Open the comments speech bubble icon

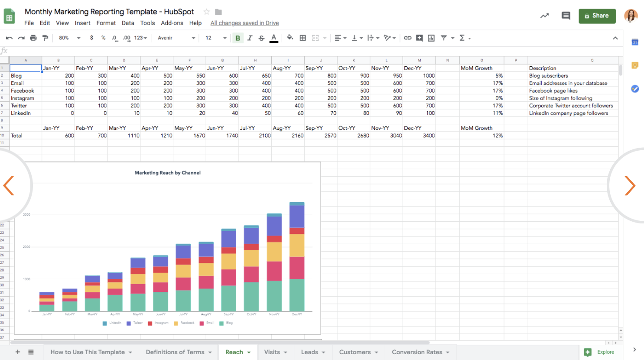tap(566, 16)
